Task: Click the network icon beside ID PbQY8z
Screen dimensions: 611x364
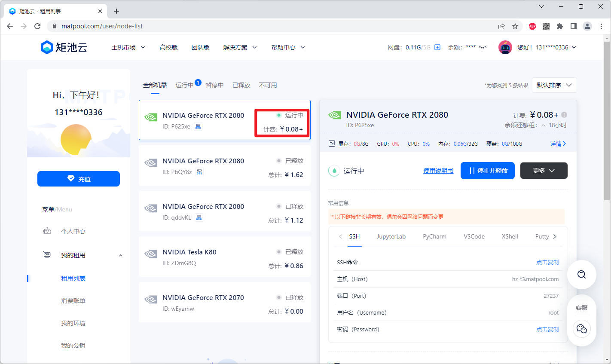Action: [x=199, y=172]
